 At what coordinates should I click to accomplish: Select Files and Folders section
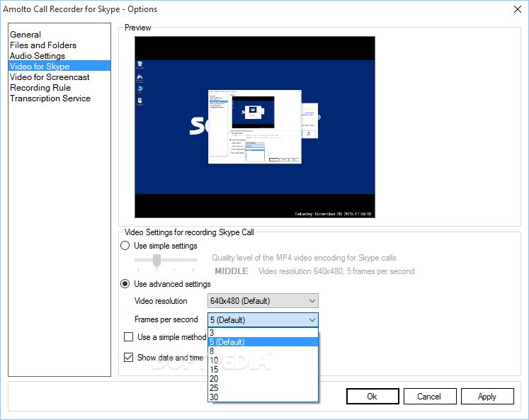pos(43,45)
